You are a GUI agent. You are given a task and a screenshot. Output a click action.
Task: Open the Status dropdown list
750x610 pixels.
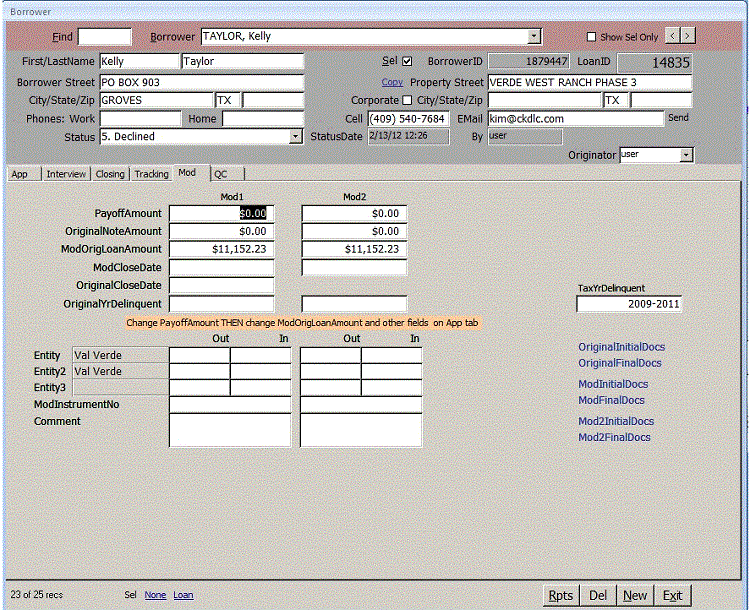click(296, 137)
